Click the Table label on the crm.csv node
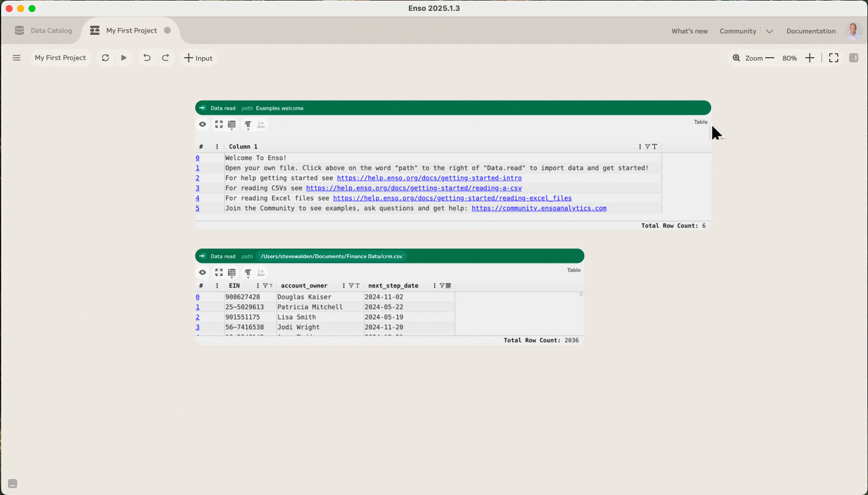868x495 pixels. tap(574, 270)
